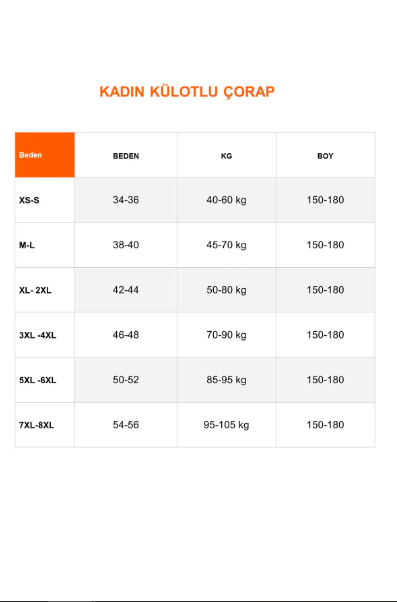
Task: Click the KADIN KÜLOTLU ÇORAP title
Action: coord(187,92)
